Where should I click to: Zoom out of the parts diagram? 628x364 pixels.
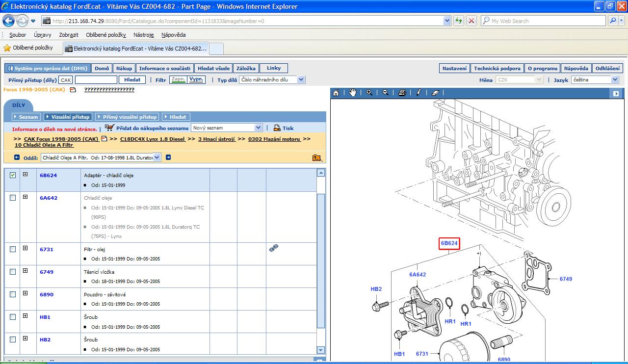385,93
